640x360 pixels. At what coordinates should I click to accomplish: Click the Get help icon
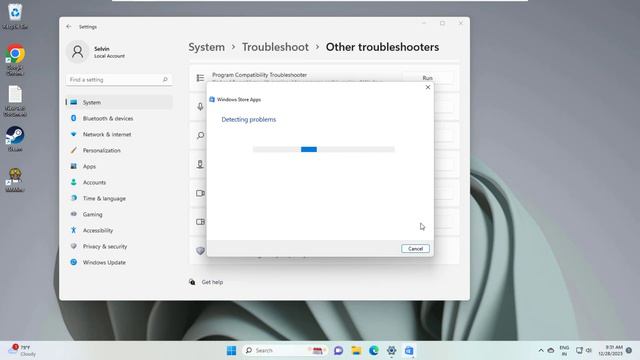pos(192,282)
